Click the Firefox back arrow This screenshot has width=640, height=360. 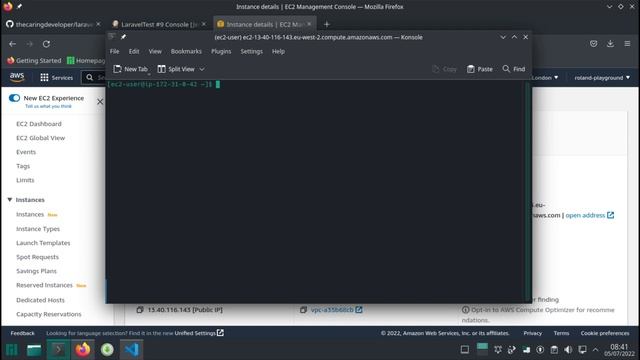(x=13, y=44)
